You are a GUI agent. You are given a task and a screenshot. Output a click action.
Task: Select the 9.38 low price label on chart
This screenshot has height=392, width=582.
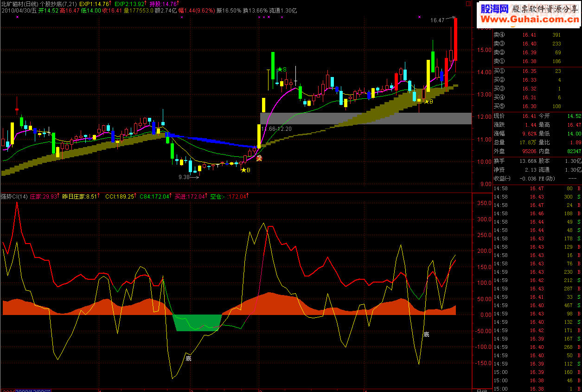click(185, 177)
